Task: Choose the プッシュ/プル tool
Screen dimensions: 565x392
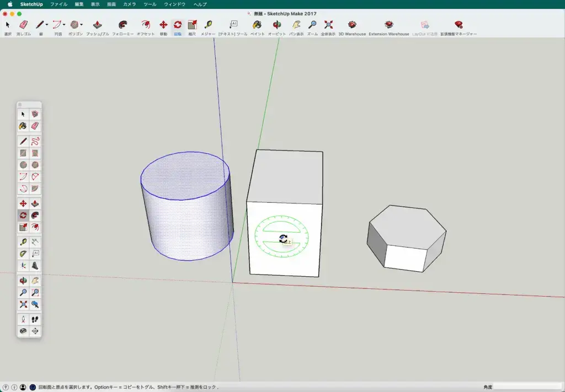Action: pos(97,25)
